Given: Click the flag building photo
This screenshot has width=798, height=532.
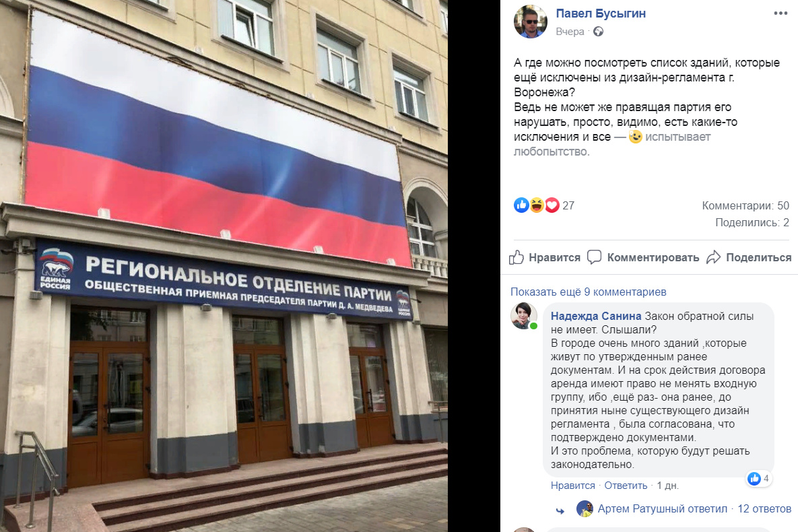Looking at the screenshot, I should click(x=224, y=266).
